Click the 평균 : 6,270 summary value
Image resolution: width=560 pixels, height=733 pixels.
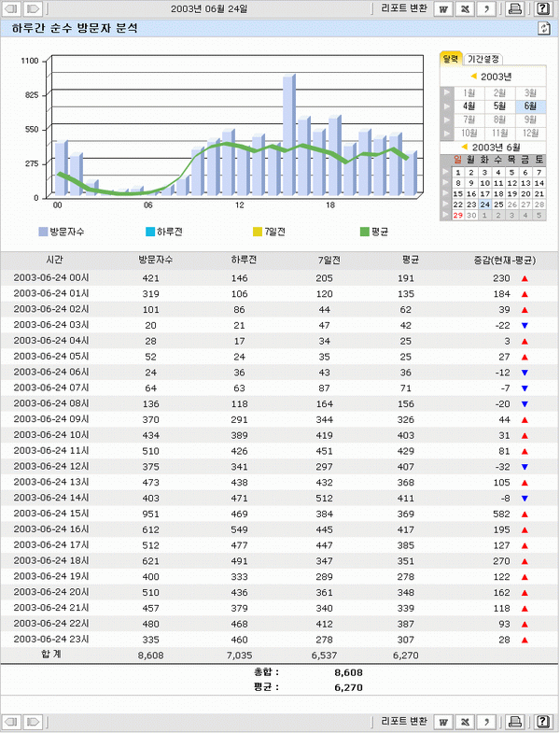(348, 687)
